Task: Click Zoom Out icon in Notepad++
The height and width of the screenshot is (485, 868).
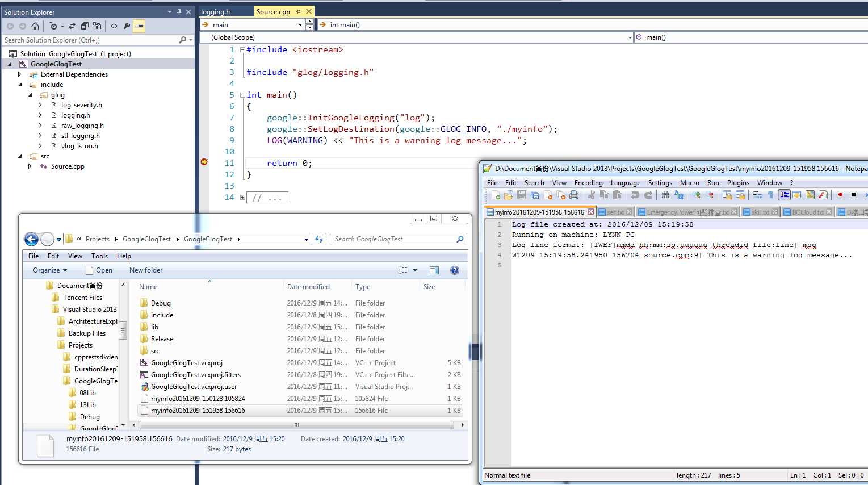Action: pyautogui.click(x=710, y=195)
